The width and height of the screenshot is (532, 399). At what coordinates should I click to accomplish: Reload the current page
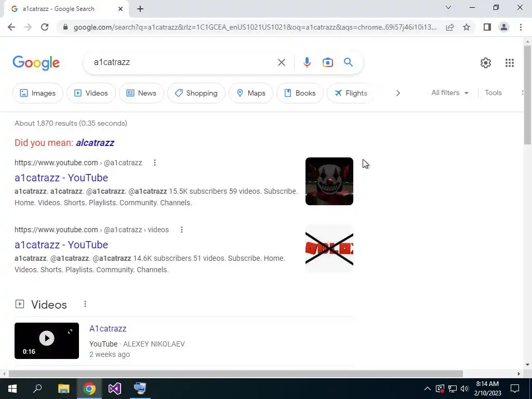tap(45, 27)
